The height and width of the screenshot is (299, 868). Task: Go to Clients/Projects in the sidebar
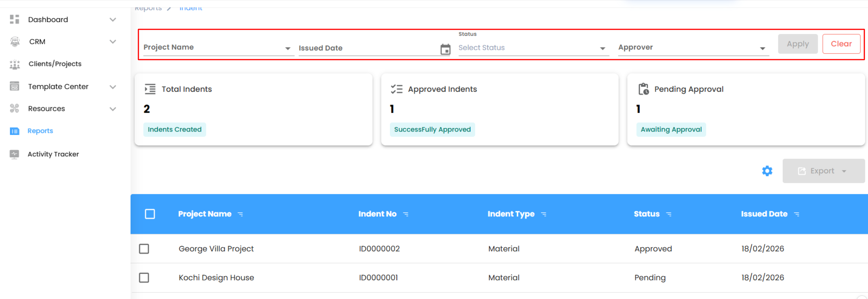click(55, 64)
